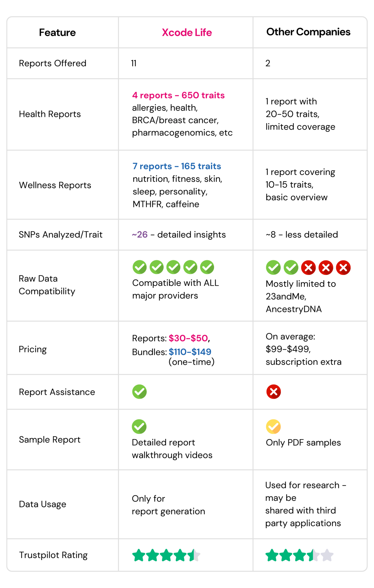Click the first red X in Other Companies compatibility row

[x=308, y=268]
